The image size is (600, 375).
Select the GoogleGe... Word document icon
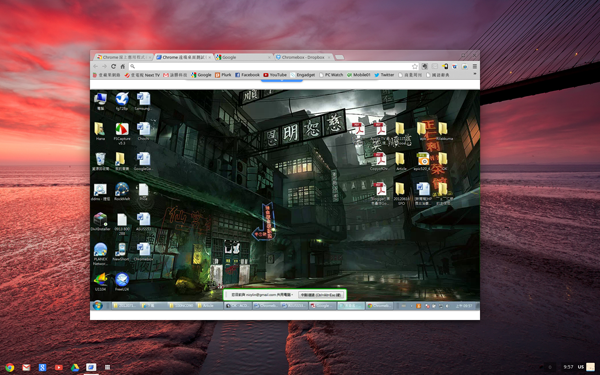tap(143, 161)
